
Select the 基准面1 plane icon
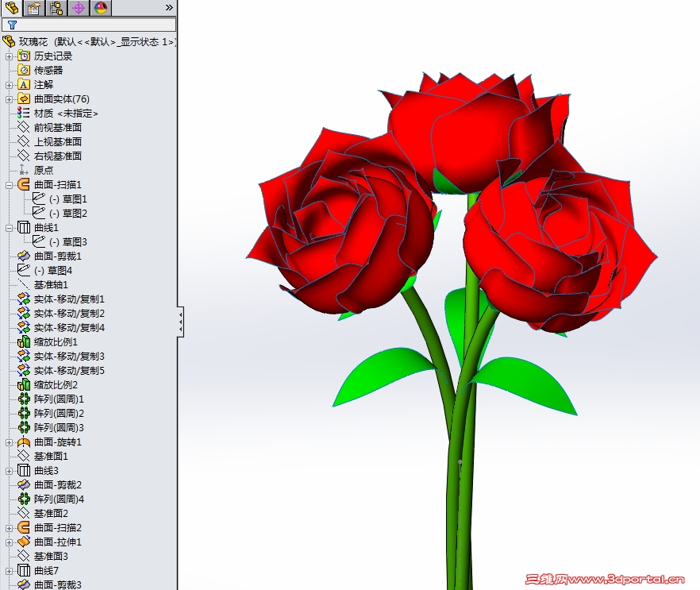point(24,457)
